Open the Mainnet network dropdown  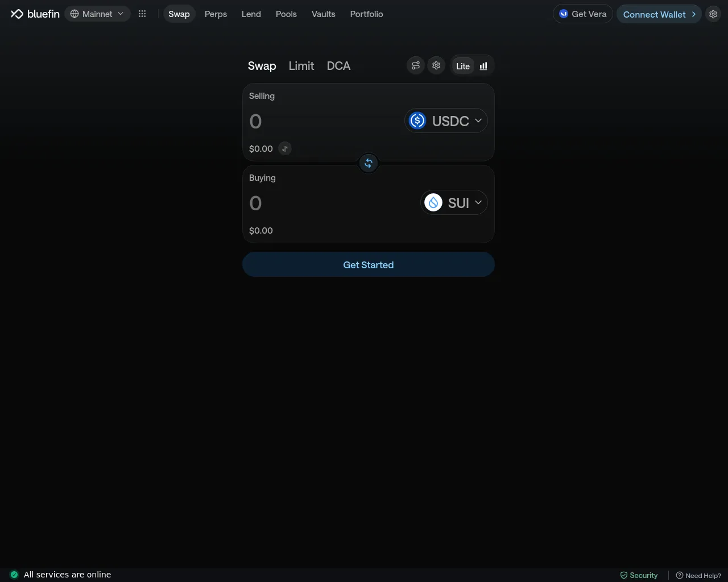pos(97,14)
